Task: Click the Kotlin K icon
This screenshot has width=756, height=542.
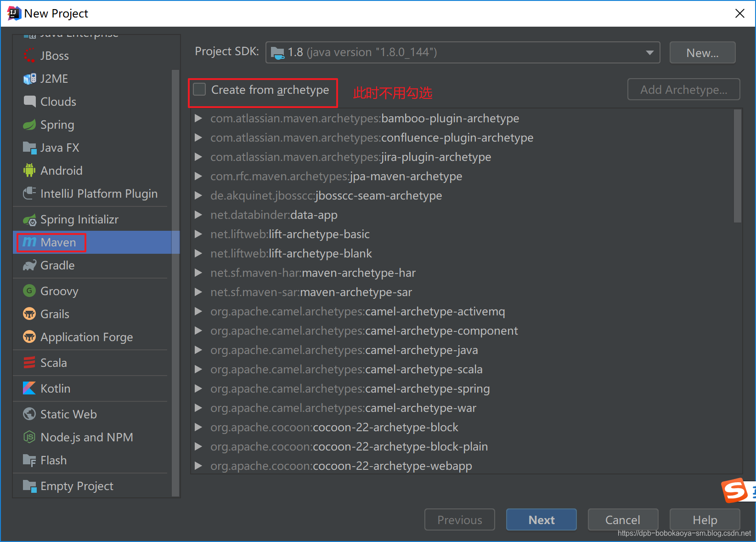Action: (x=29, y=388)
